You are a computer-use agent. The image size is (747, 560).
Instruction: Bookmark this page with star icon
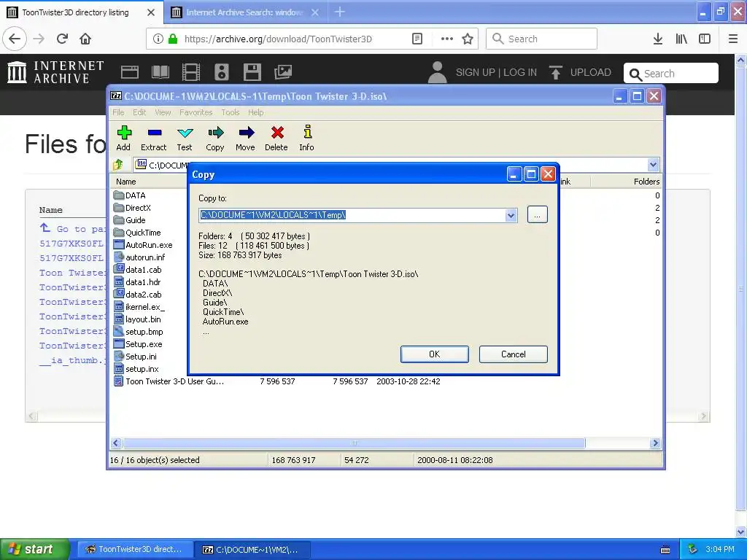[468, 39]
